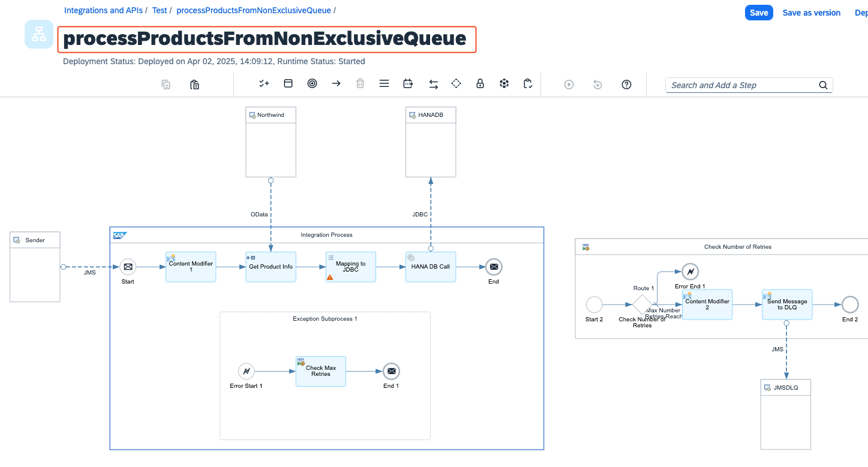Select the HANADB receiver participant
Viewport: 868px width, 467px height.
(x=431, y=142)
